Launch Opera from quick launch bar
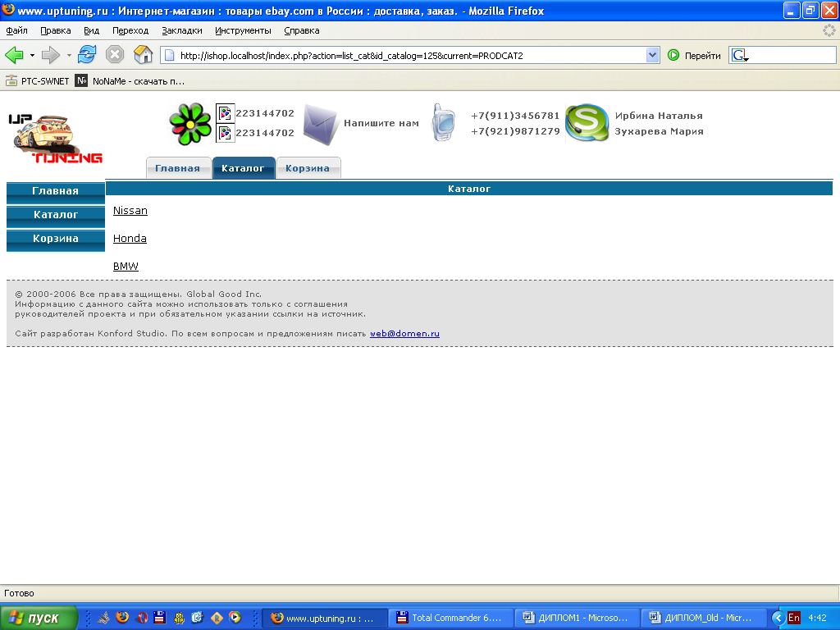Image resolution: width=840 pixels, height=630 pixels. 141,617
